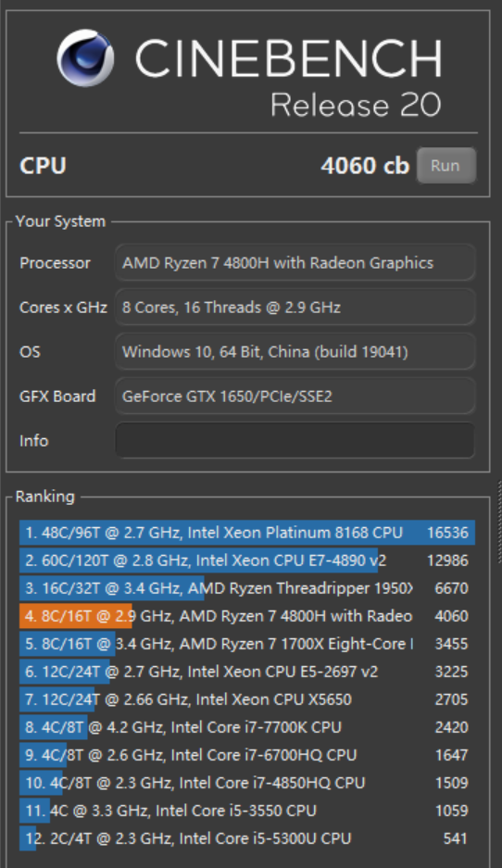502x868 pixels.
Task: Pick the Core i7-7700K ranking row
Action: coord(247,727)
